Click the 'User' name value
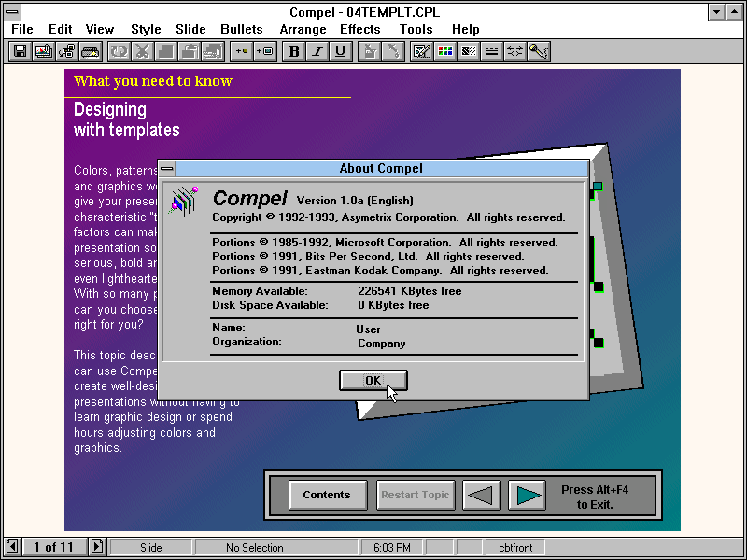The width and height of the screenshot is (747, 560). [368, 329]
